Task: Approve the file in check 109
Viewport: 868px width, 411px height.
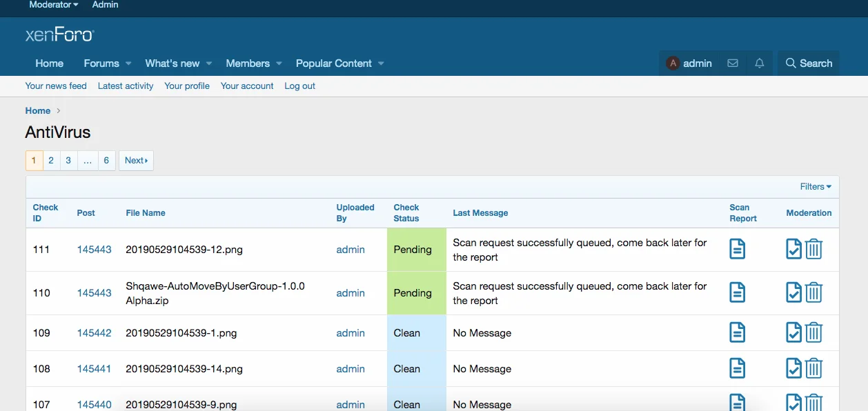Action: 793,333
